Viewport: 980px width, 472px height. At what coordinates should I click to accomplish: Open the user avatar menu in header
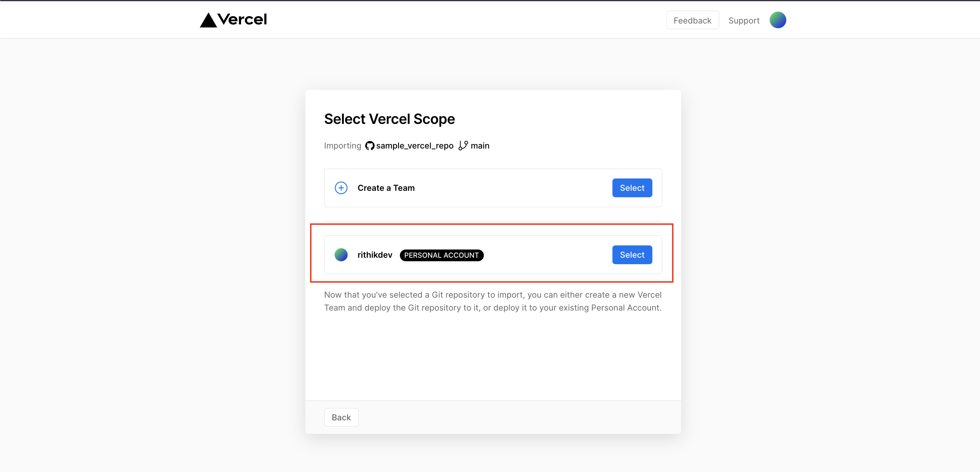coord(778,20)
